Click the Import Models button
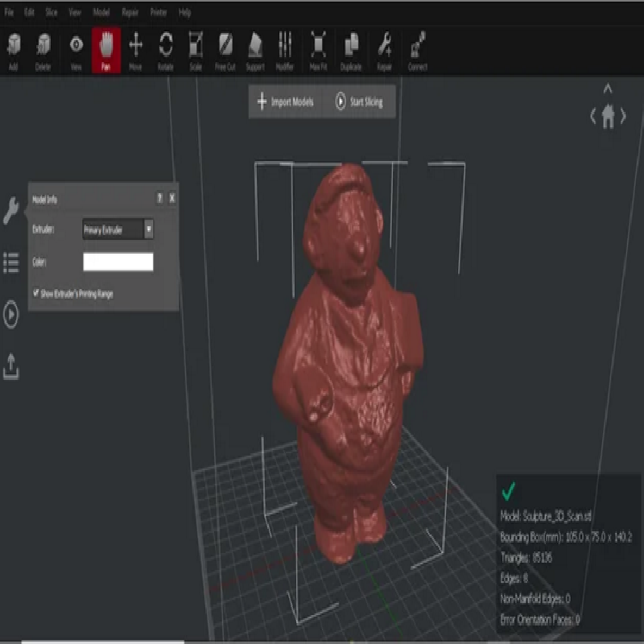 click(286, 102)
